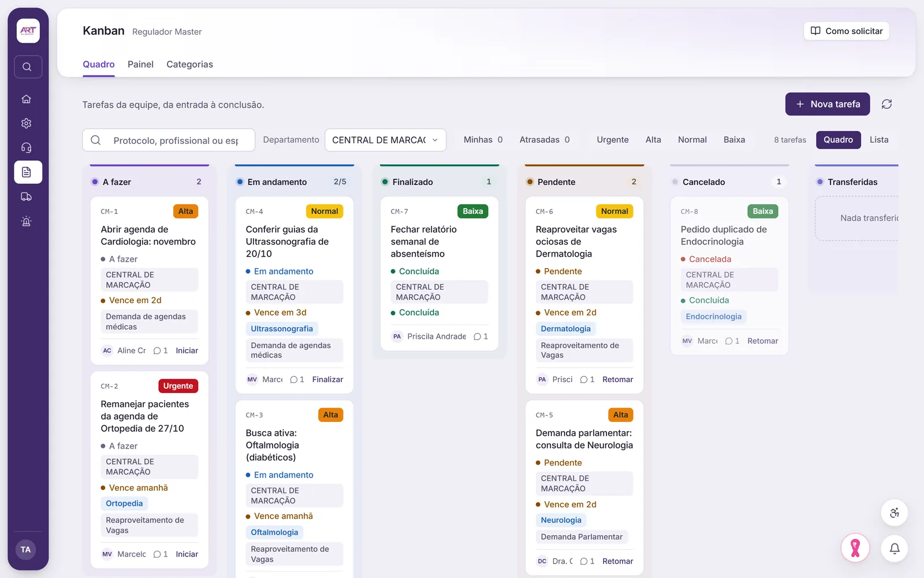
Task: Toggle the Urgente priority filter
Action: point(613,140)
